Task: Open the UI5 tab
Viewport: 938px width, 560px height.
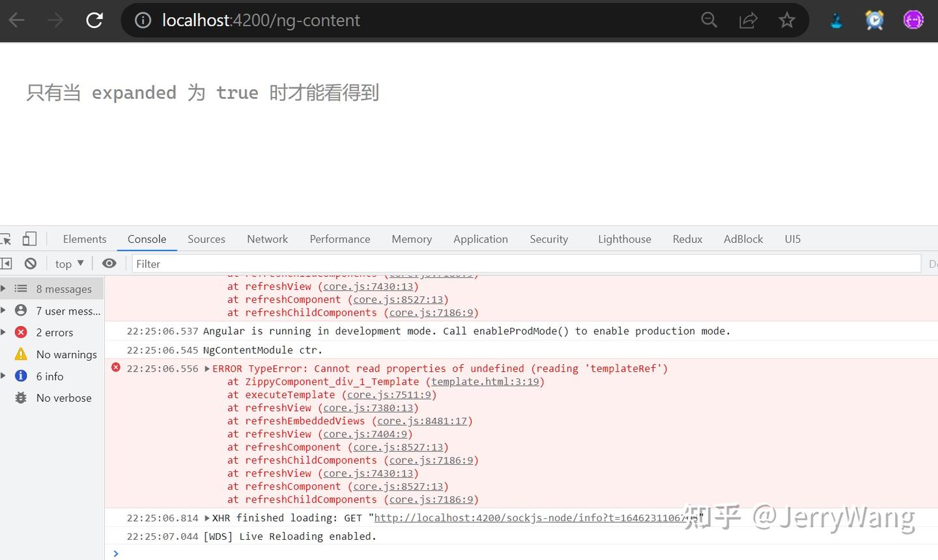Action: [x=793, y=239]
